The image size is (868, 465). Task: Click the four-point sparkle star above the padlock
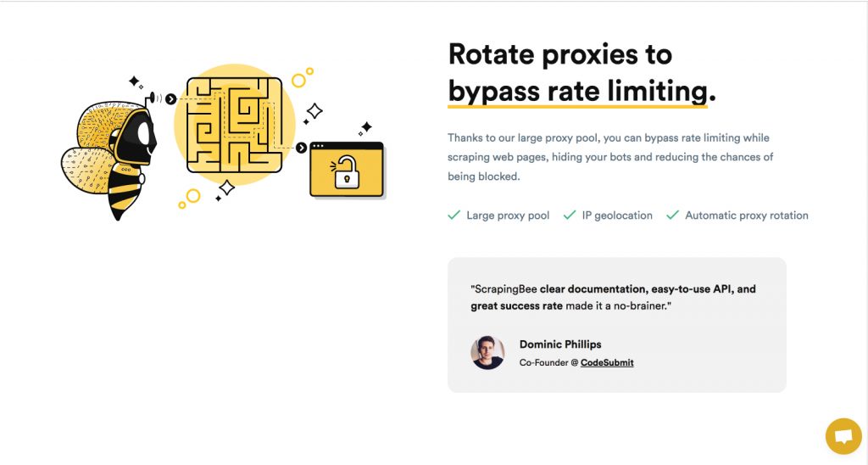tap(365, 127)
